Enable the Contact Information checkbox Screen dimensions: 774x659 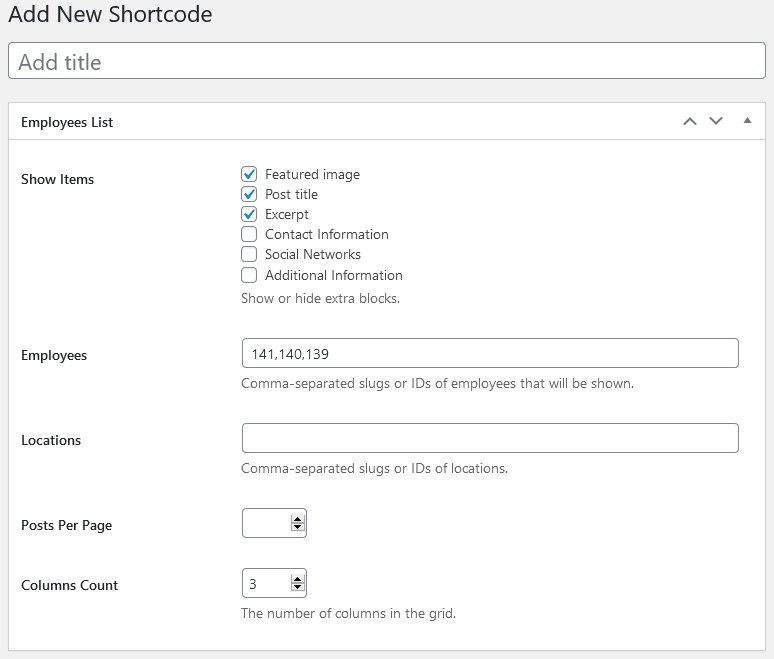coord(249,234)
